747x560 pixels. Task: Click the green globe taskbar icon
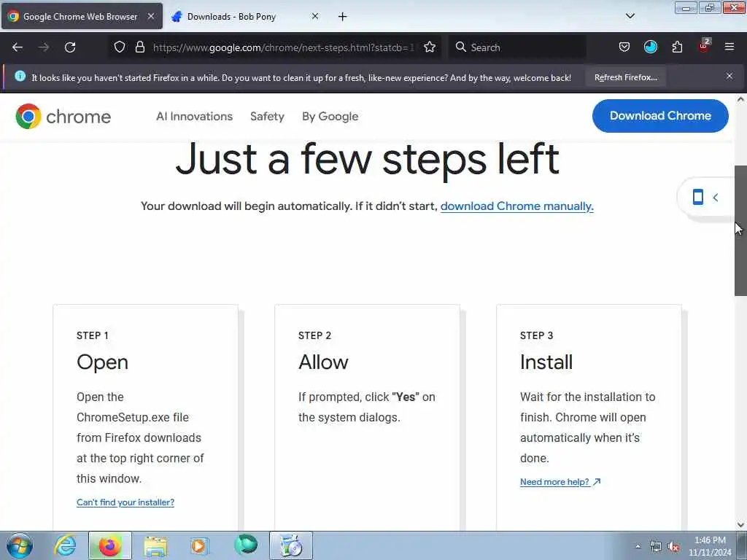tap(246, 545)
